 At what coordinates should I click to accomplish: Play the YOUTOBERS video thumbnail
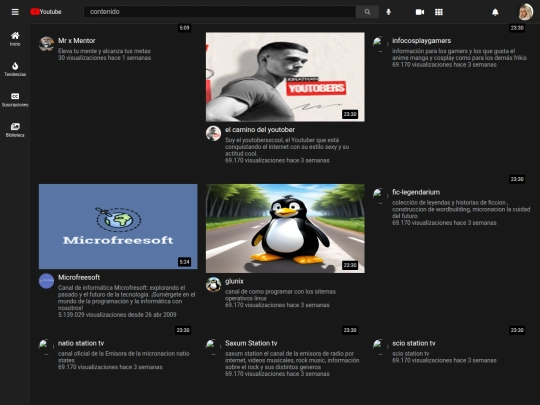tap(285, 77)
